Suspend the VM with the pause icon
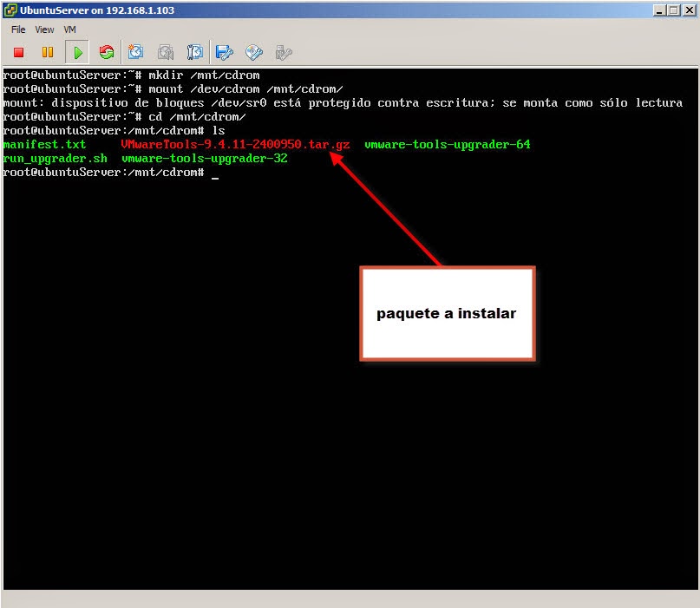700x608 pixels. pos(48,53)
